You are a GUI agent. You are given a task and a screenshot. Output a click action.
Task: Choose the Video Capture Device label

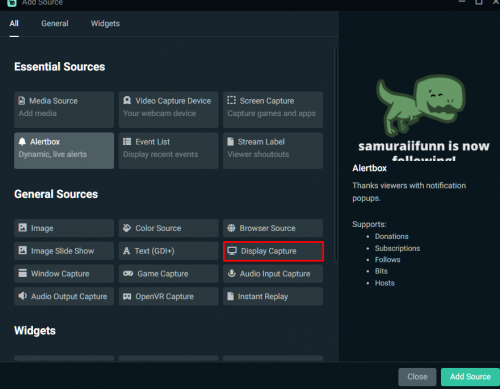tap(173, 101)
